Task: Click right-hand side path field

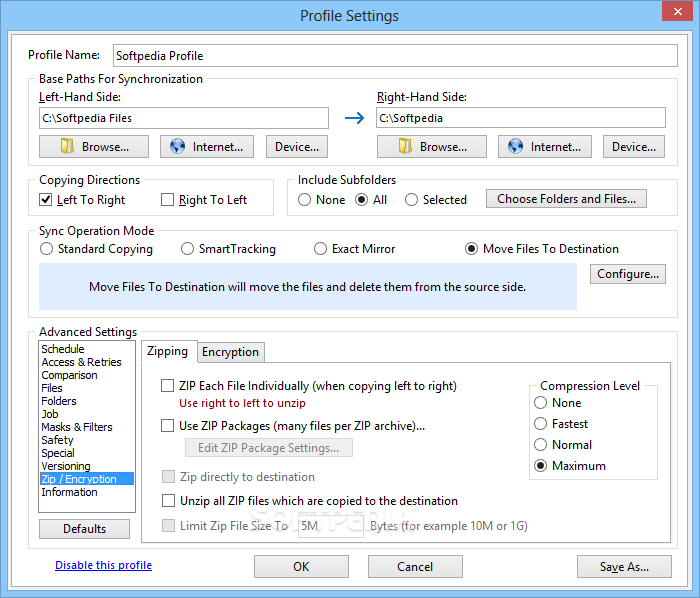Action: [x=521, y=118]
